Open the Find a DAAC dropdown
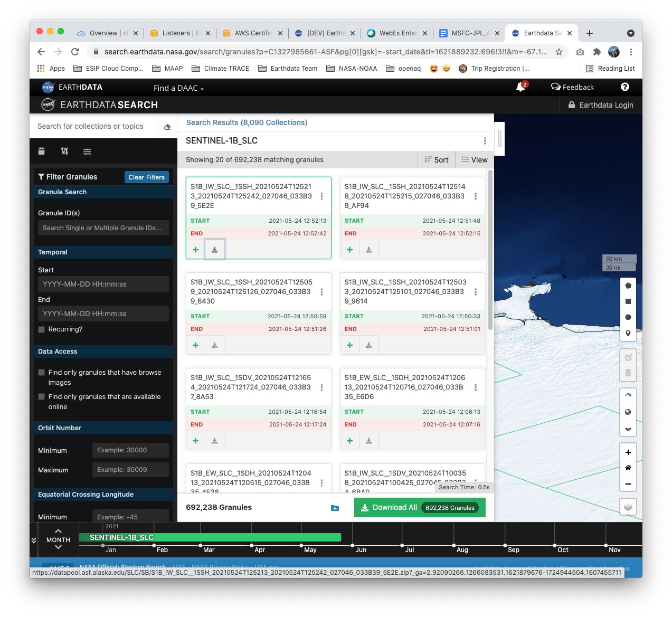This screenshot has width=672, height=617. [x=178, y=88]
